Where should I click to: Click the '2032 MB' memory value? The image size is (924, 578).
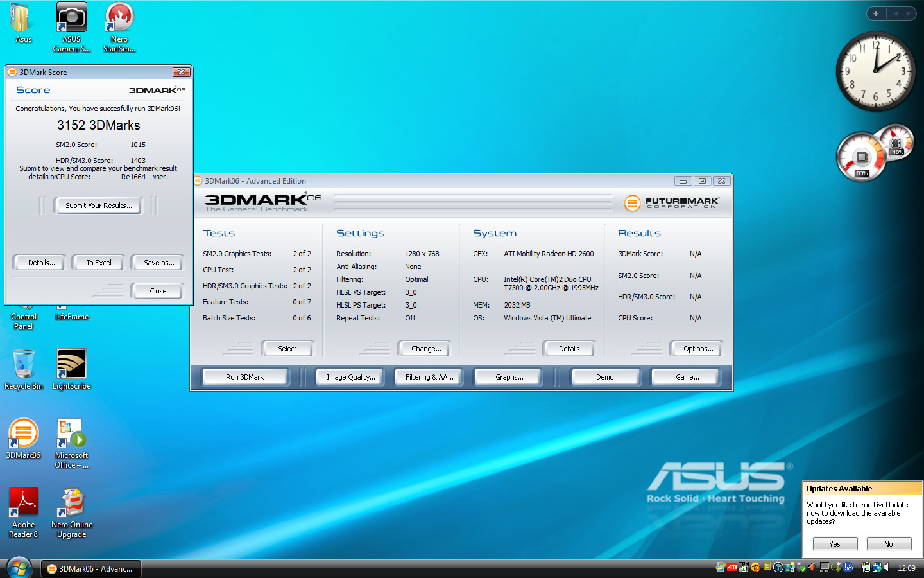click(x=517, y=305)
